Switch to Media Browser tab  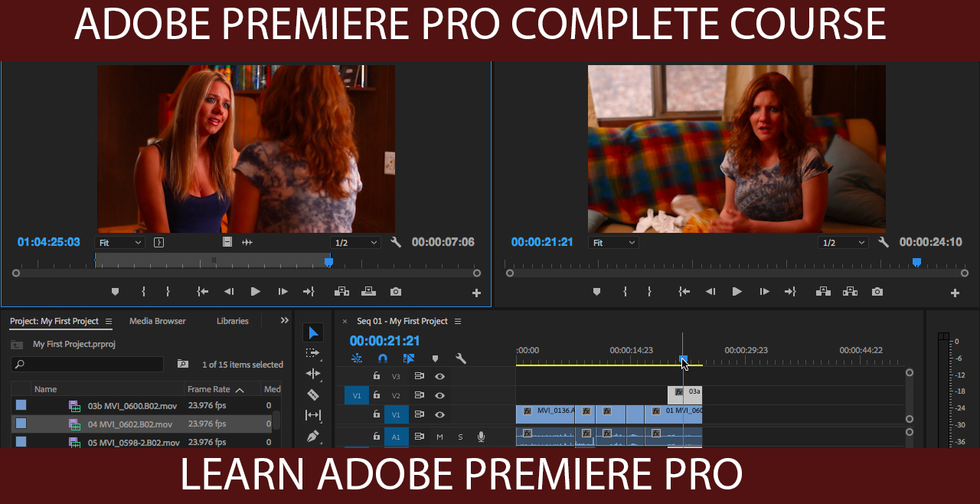pyautogui.click(x=157, y=321)
